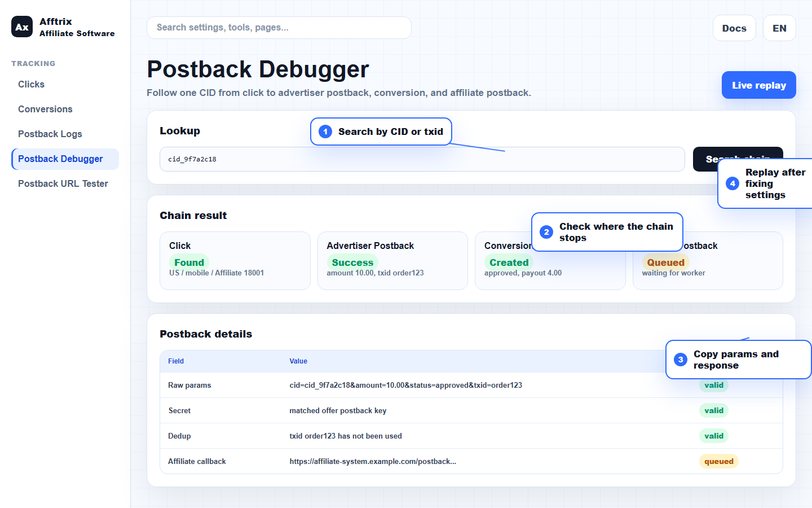The height and width of the screenshot is (508, 812).
Task: Click the Success status badge
Action: [x=352, y=262]
